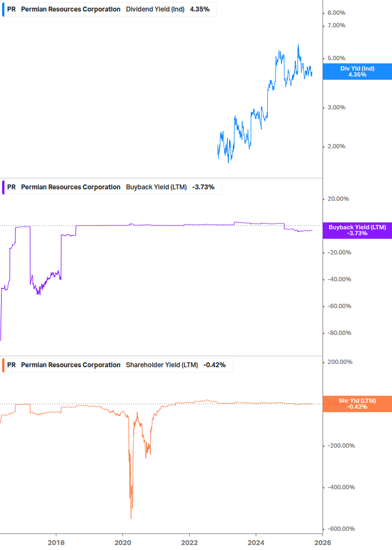The image size is (392, 550).
Task: Click the Dividend Yield (Ind) legend label
Action: tap(155, 9)
